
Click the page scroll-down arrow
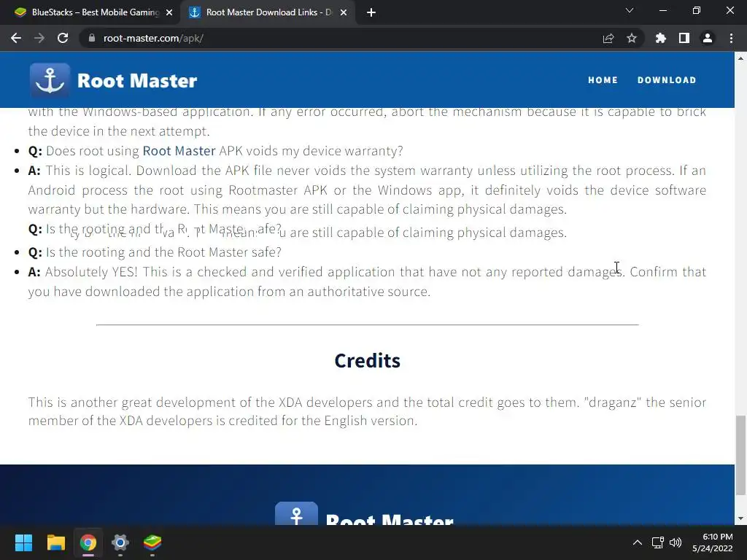point(741,518)
